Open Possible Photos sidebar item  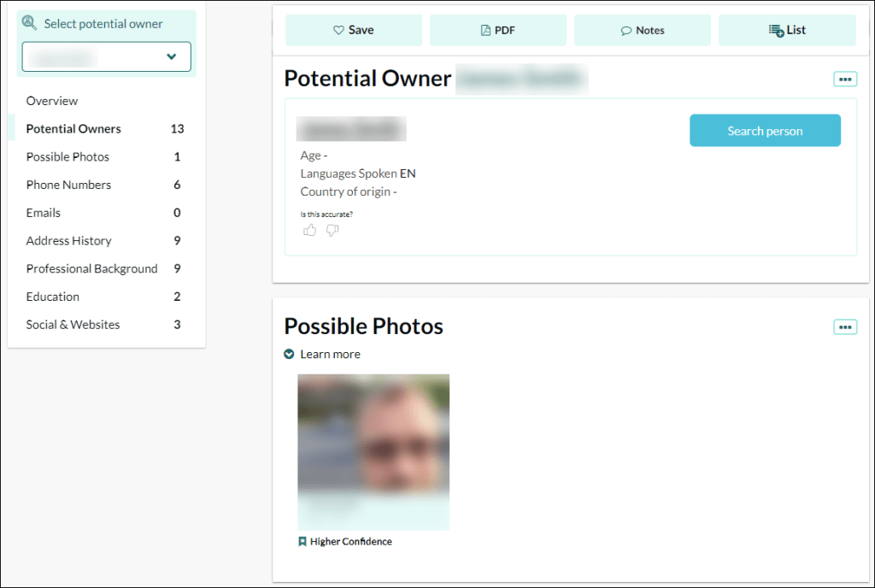point(68,156)
